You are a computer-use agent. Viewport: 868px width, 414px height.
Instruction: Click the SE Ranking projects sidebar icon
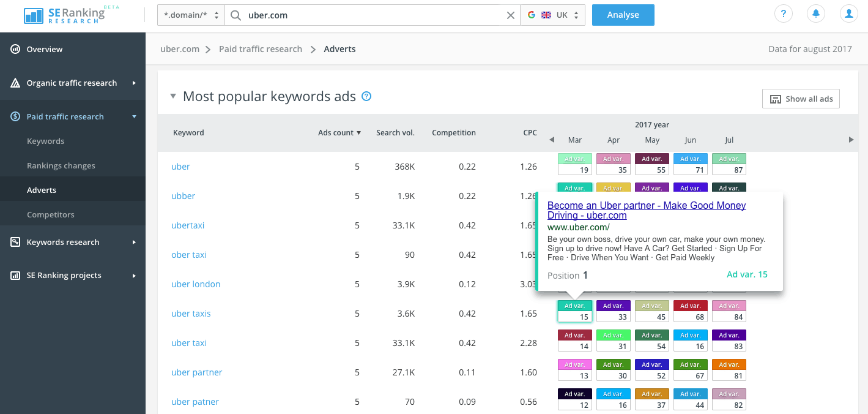(15, 276)
